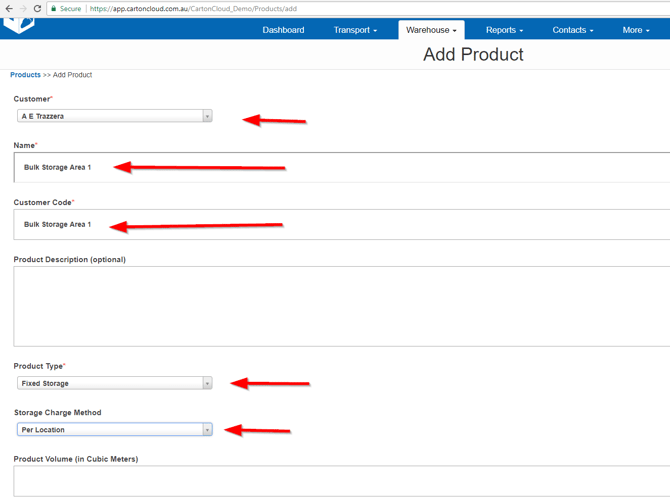The height and width of the screenshot is (498, 670).
Task: Click the browser back arrow
Action: (x=8, y=8)
